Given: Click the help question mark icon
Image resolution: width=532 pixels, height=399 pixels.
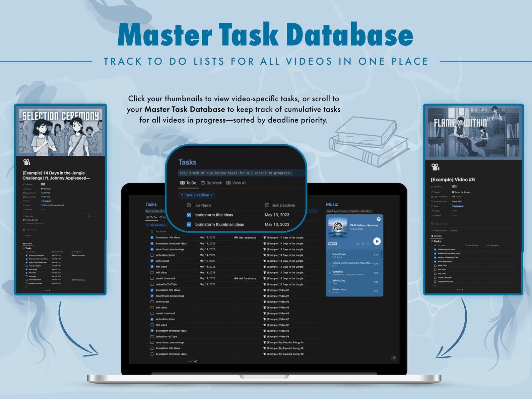Looking at the screenshot, I should click(x=394, y=358).
